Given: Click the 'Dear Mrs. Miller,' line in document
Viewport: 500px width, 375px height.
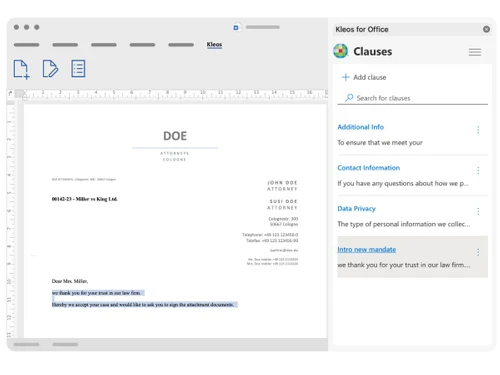Looking at the screenshot, I should (x=70, y=281).
